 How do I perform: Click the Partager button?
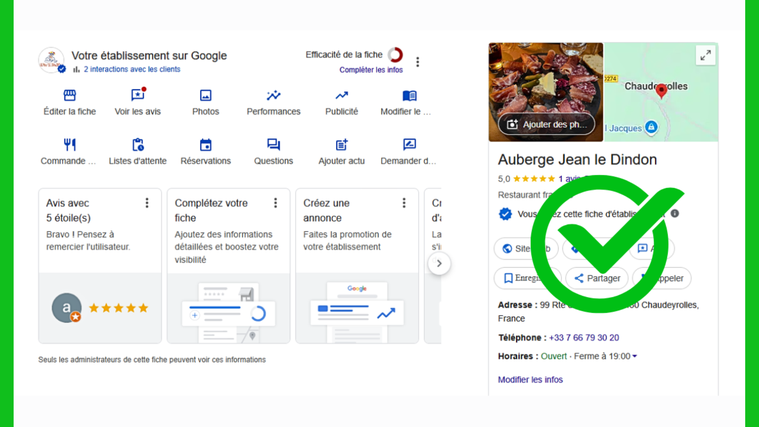click(596, 278)
